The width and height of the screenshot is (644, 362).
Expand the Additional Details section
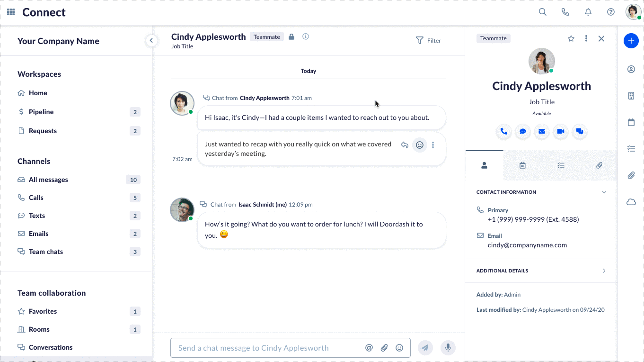click(x=604, y=271)
